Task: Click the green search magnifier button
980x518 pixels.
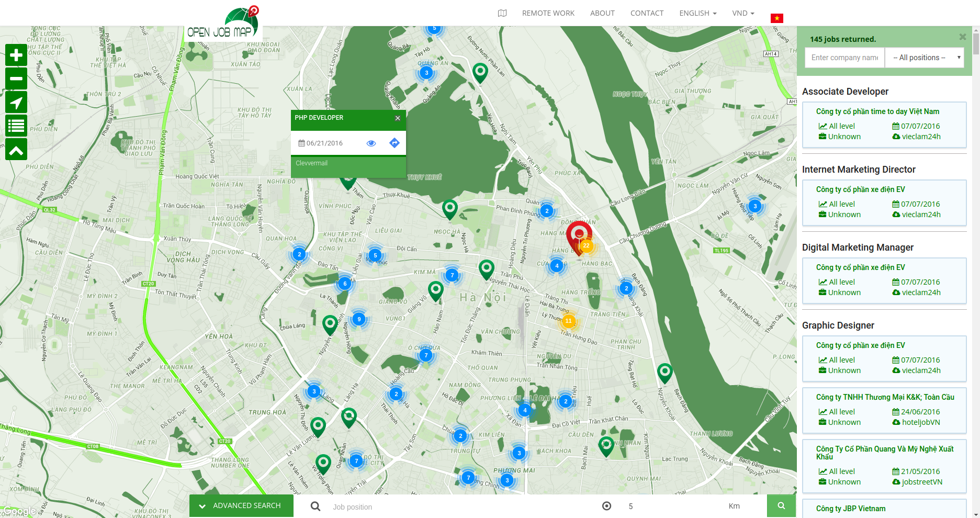Action: click(x=781, y=506)
